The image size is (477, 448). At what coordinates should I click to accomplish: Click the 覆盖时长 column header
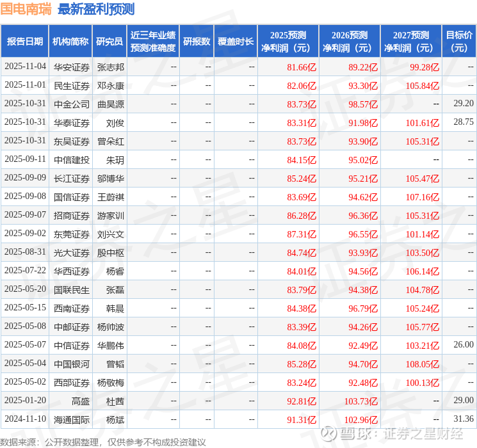pos(236,42)
